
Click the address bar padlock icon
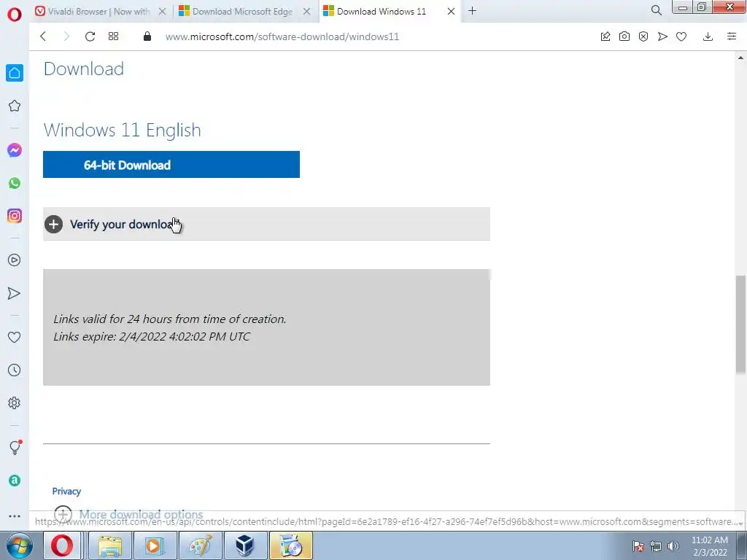point(147,36)
